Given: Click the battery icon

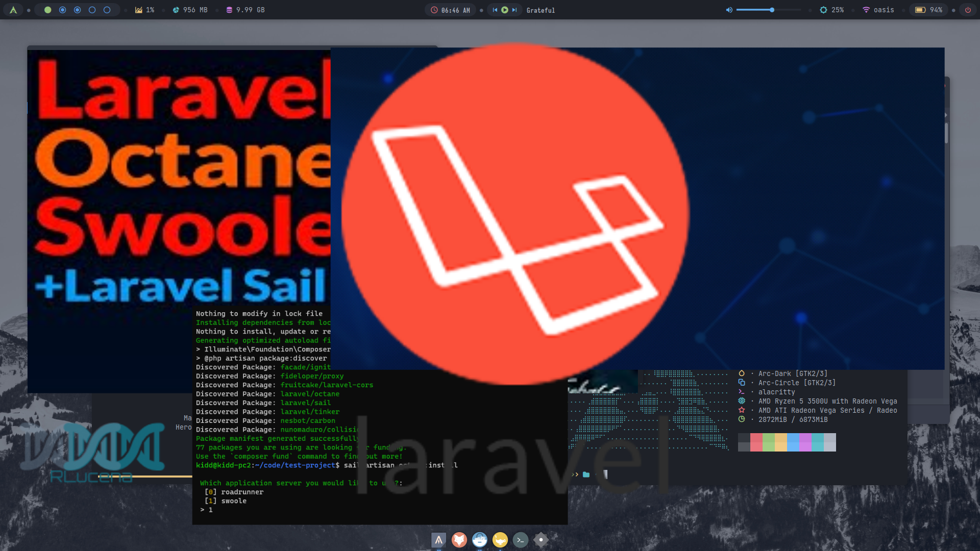Looking at the screenshot, I should click(920, 10).
